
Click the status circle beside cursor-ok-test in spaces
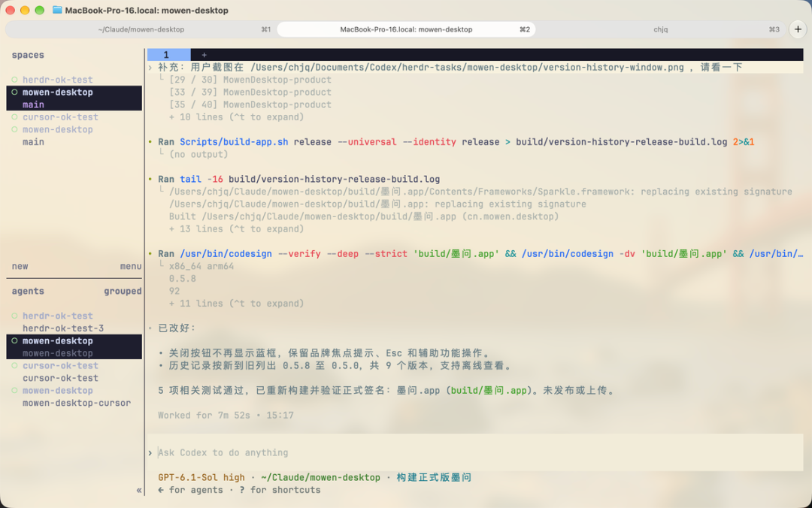tap(14, 117)
